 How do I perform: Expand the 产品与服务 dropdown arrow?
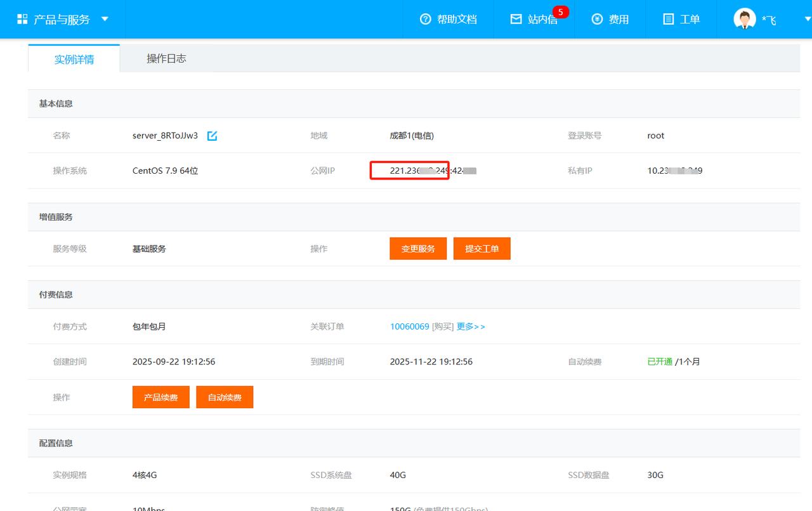pyautogui.click(x=105, y=19)
